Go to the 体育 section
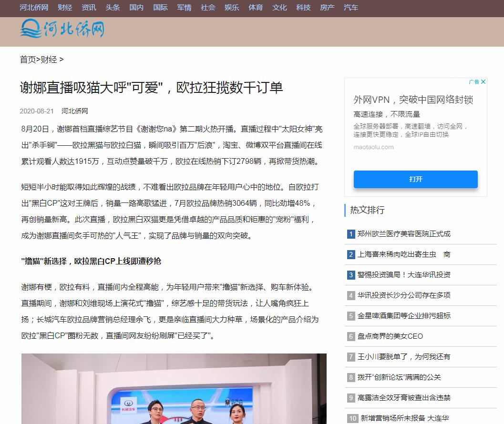This screenshot has width=504, height=424. (x=256, y=8)
